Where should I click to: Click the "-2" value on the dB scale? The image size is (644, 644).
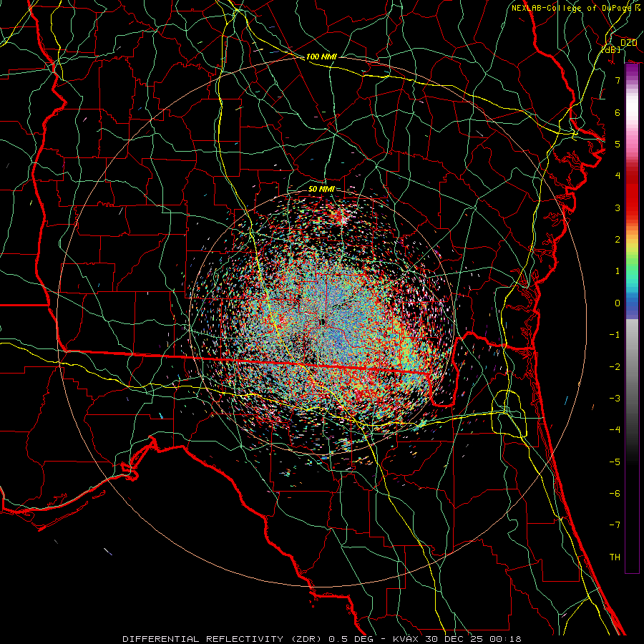(615, 367)
